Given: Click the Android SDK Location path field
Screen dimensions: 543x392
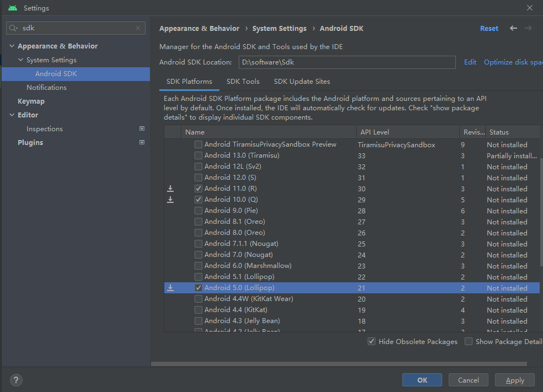Looking at the screenshot, I should click(347, 62).
